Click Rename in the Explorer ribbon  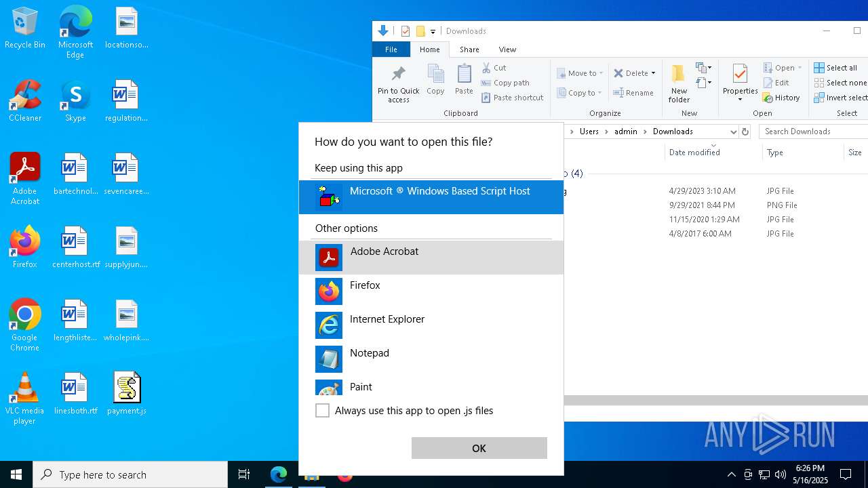(633, 93)
